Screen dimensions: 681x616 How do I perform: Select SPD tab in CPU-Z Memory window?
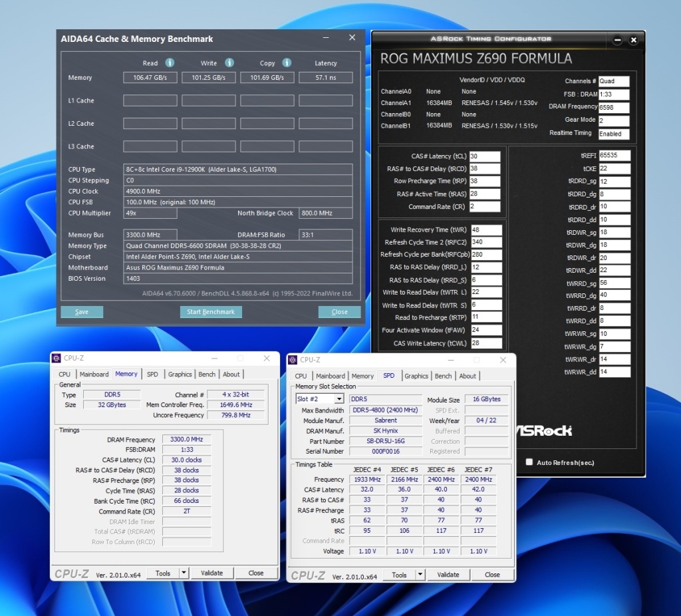point(152,374)
